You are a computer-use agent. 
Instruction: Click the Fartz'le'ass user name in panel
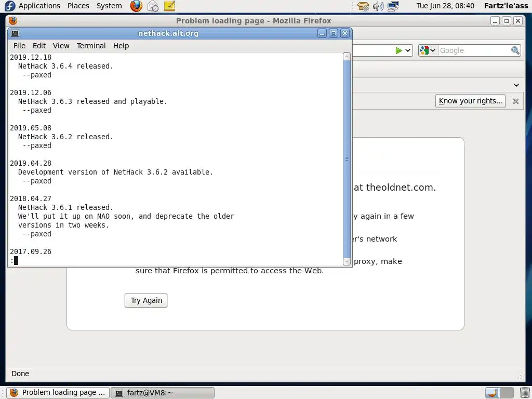(x=506, y=6)
